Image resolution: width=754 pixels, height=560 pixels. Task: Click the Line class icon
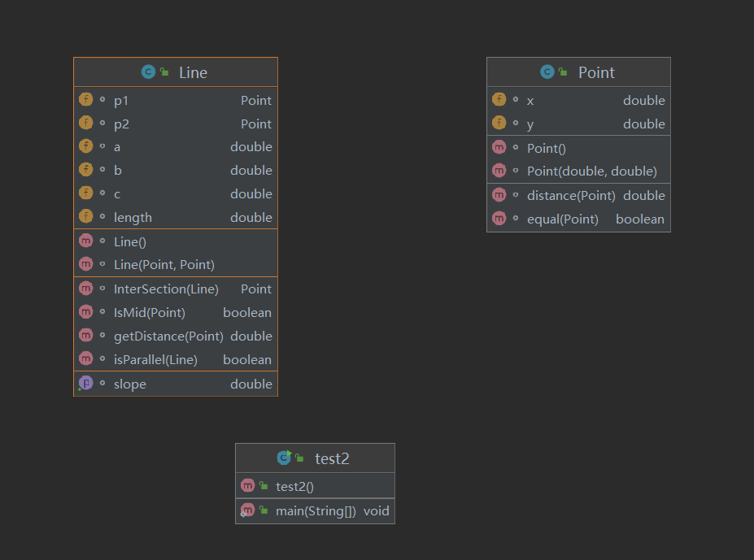[x=148, y=72]
